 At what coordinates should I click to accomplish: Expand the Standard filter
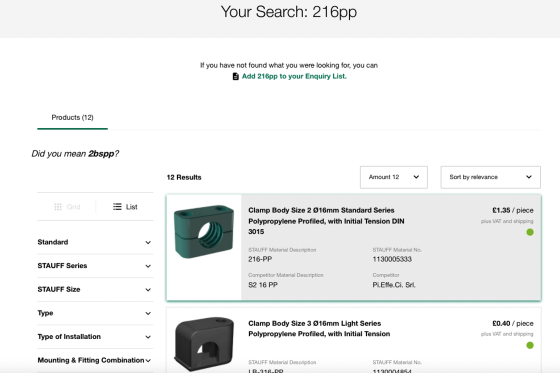click(x=95, y=242)
